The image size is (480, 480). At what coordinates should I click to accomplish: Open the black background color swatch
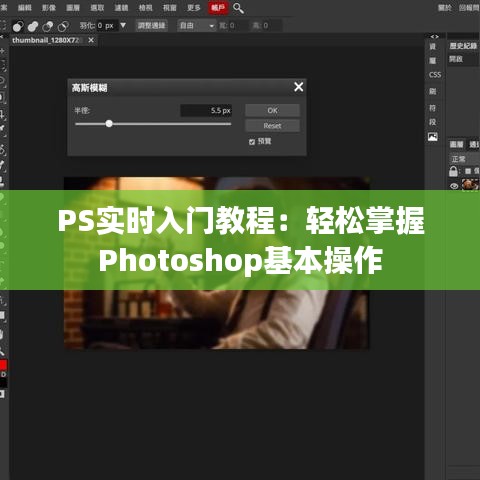pyautogui.click(x=3, y=382)
